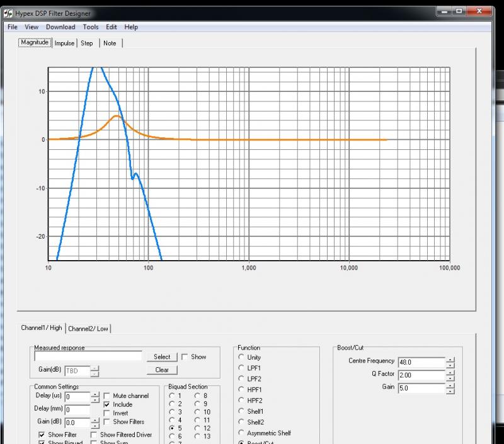
Task: Enable the Mute channel checkbox
Action: pyautogui.click(x=107, y=396)
